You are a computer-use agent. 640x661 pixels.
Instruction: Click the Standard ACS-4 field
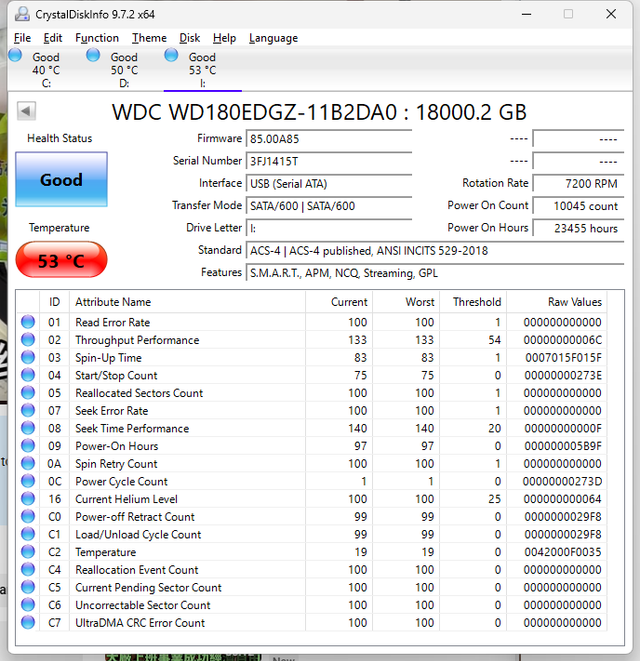tap(435, 251)
